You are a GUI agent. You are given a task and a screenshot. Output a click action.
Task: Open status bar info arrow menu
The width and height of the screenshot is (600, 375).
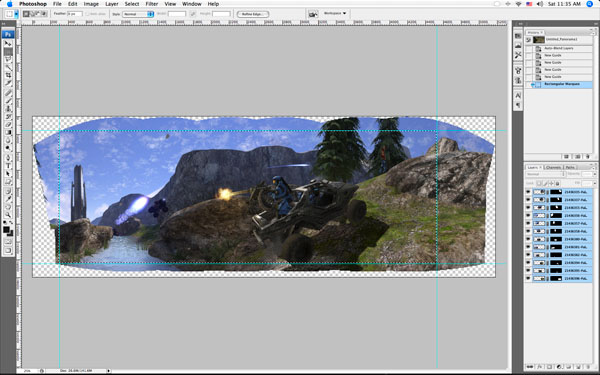click(x=109, y=370)
